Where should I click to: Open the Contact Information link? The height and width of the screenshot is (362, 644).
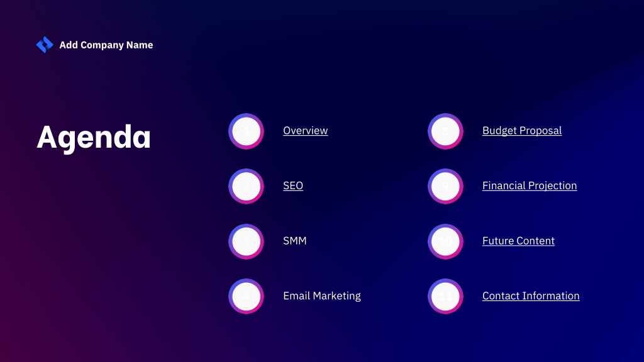[531, 295]
